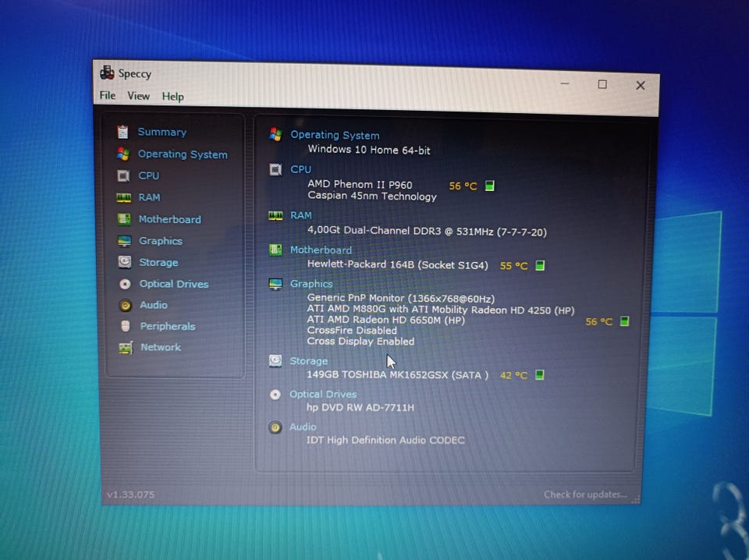749x560 pixels.
Task: Click the Operating System heading in summary pane
Action: click(335, 135)
